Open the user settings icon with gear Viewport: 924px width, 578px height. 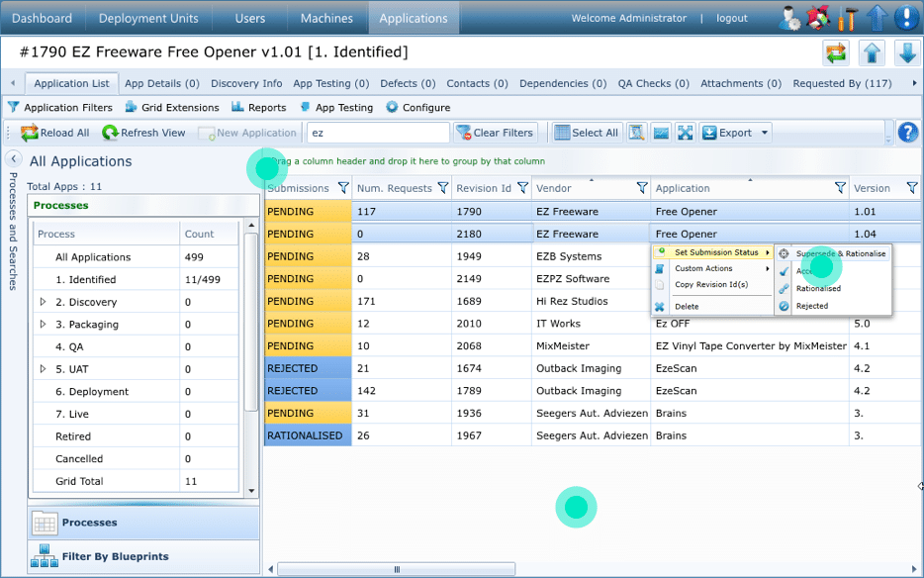coord(789,18)
